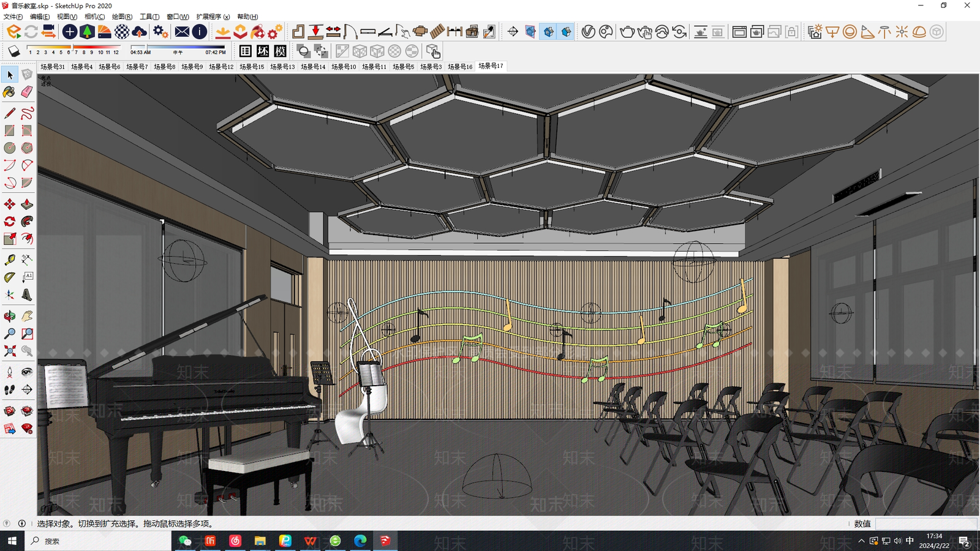Screen dimensions: 980x551
Task: Switch to scene tab 场景号16
Action: click(460, 67)
